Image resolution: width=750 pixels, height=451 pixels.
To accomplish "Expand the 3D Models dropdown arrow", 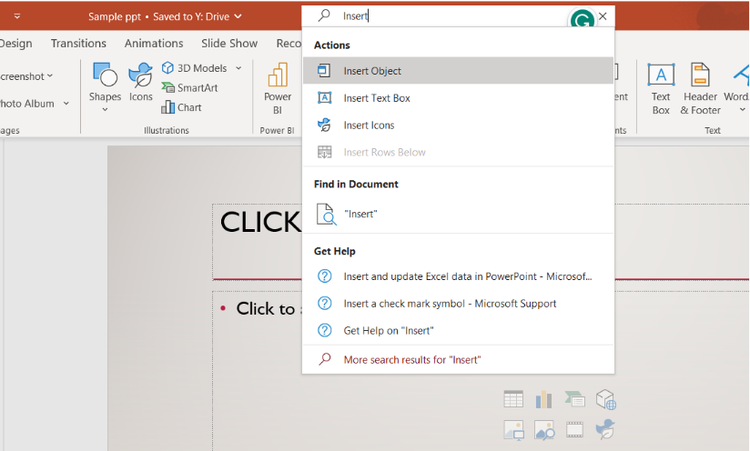I will [238, 68].
